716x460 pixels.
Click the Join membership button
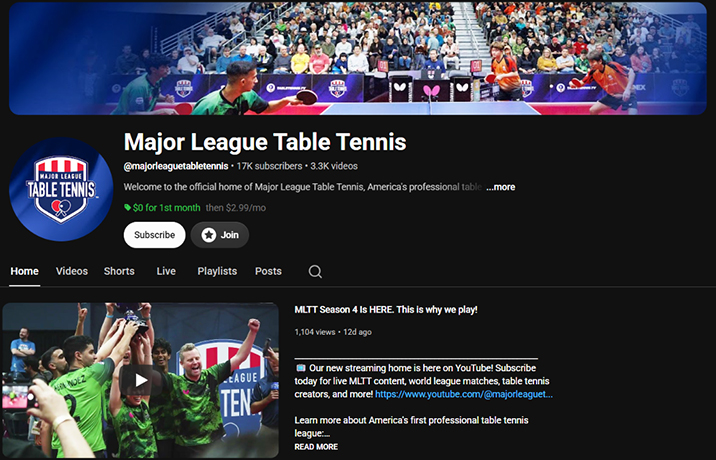[220, 235]
